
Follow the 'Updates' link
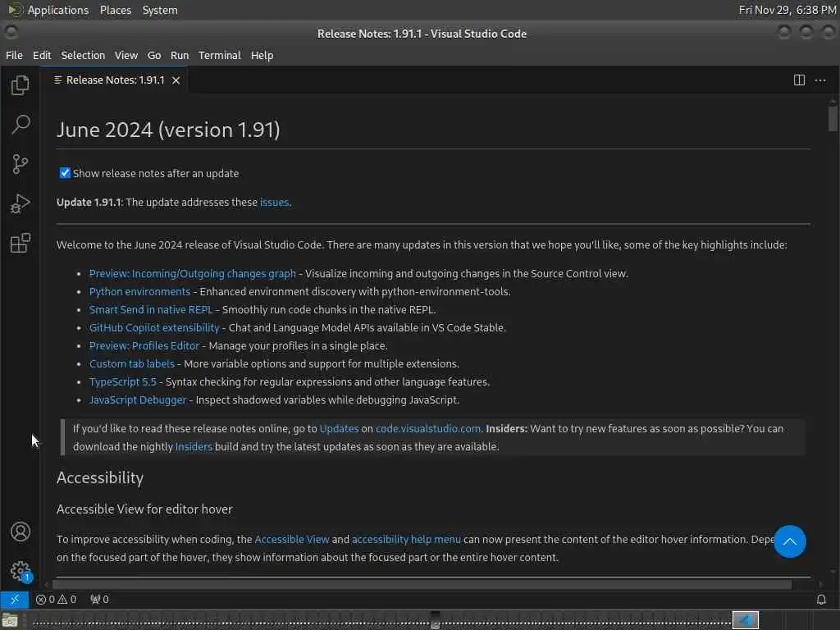pos(339,428)
